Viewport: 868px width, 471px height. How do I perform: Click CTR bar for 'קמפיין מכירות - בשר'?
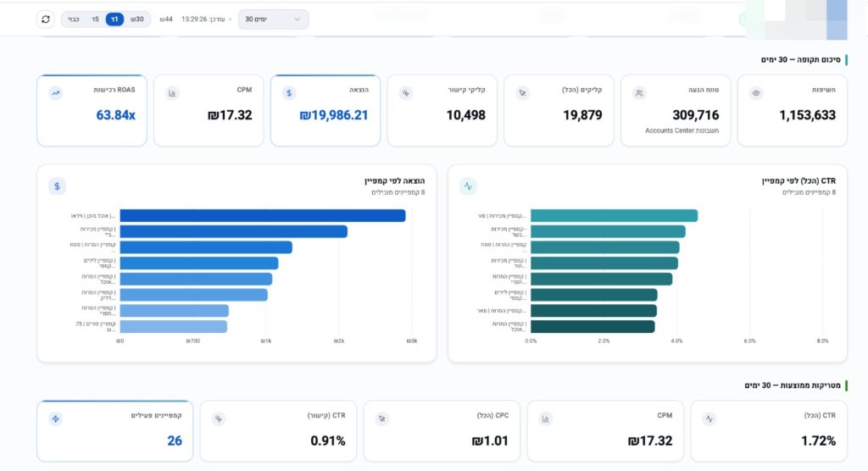[608, 231]
